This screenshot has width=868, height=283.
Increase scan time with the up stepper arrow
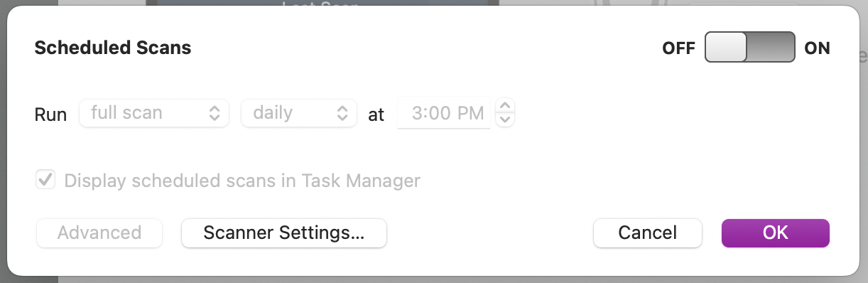click(505, 106)
